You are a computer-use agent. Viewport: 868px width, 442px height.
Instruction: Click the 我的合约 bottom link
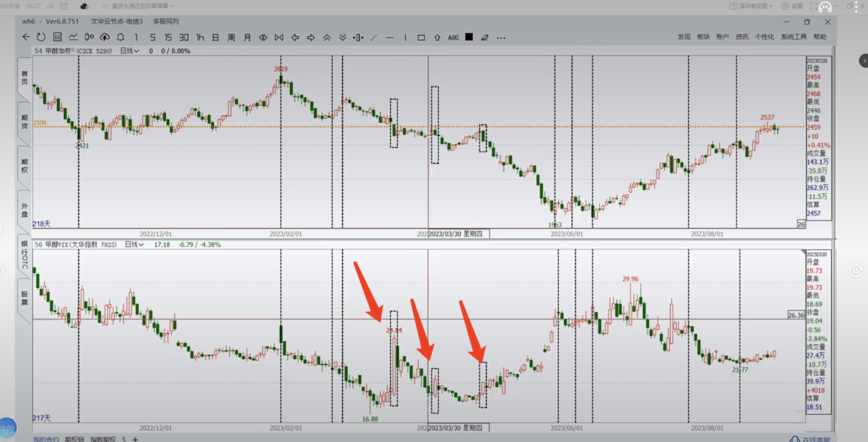pyautogui.click(x=46, y=439)
